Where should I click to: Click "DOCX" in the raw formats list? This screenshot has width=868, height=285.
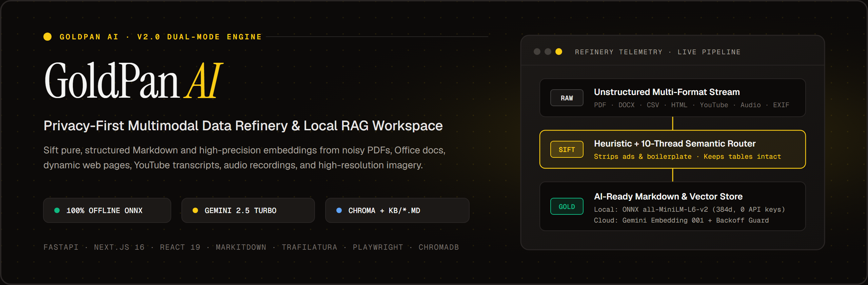627,105
